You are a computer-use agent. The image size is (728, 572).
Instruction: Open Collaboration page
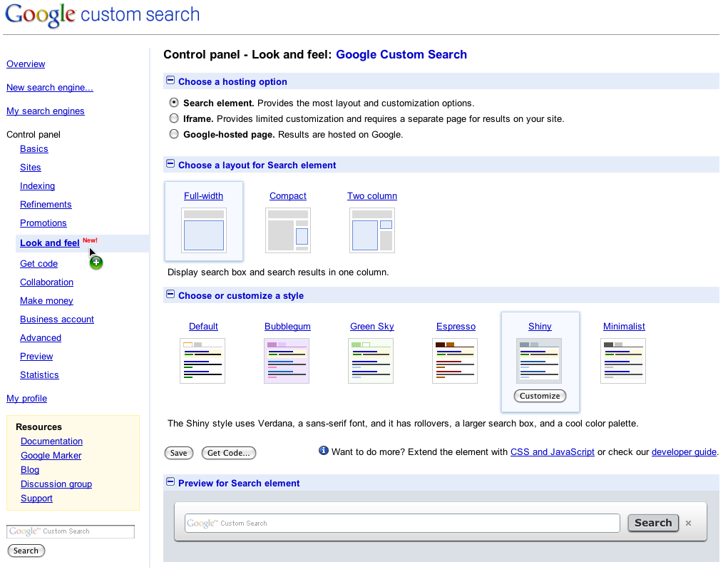click(46, 282)
